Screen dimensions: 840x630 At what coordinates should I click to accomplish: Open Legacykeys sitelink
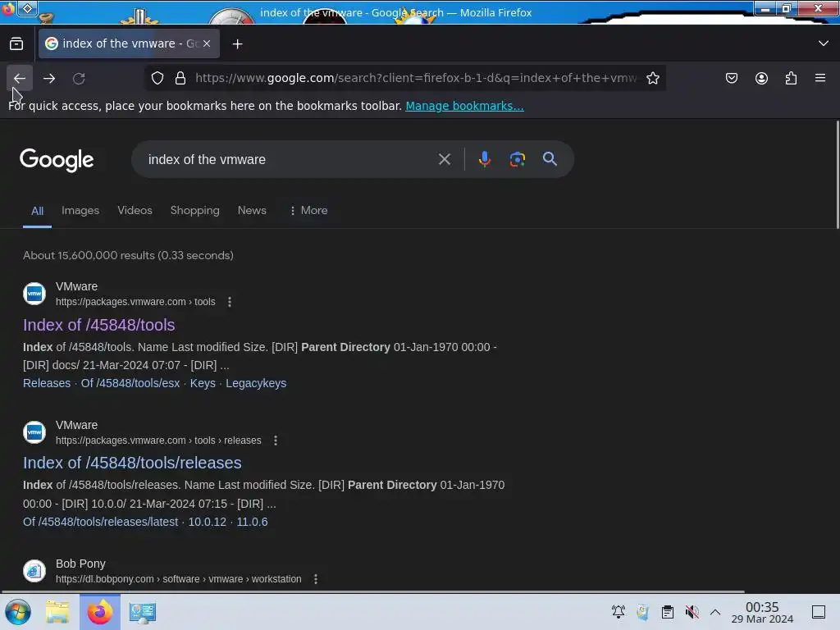pyautogui.click(x=256, y=383)
